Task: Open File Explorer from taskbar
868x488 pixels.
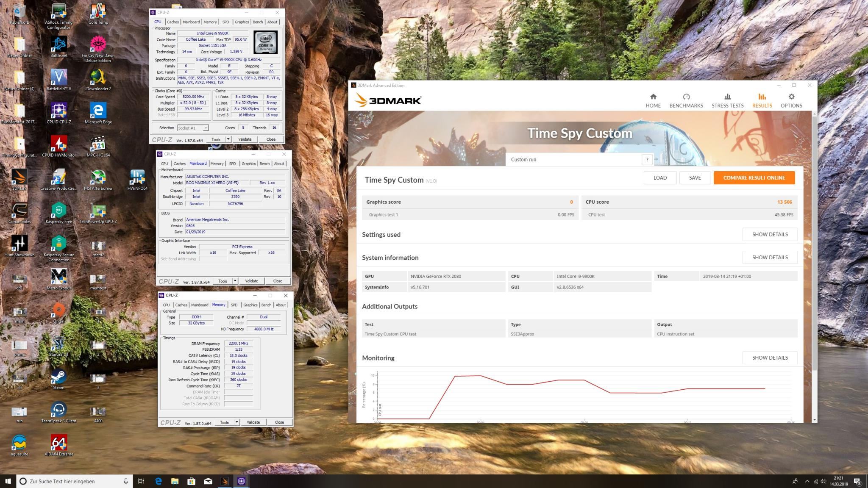Action: coord(175,481)
